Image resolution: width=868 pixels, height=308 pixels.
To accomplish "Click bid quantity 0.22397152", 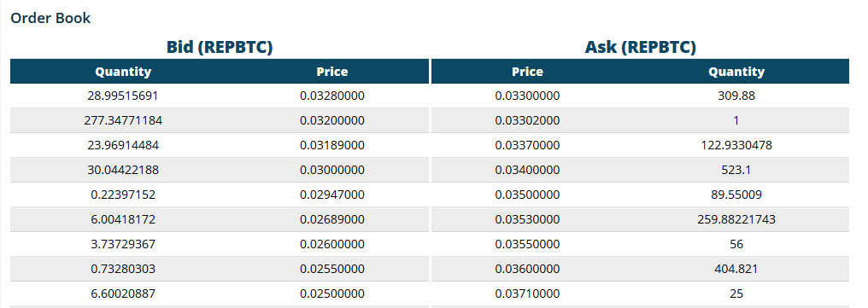I will pos(123,195).
